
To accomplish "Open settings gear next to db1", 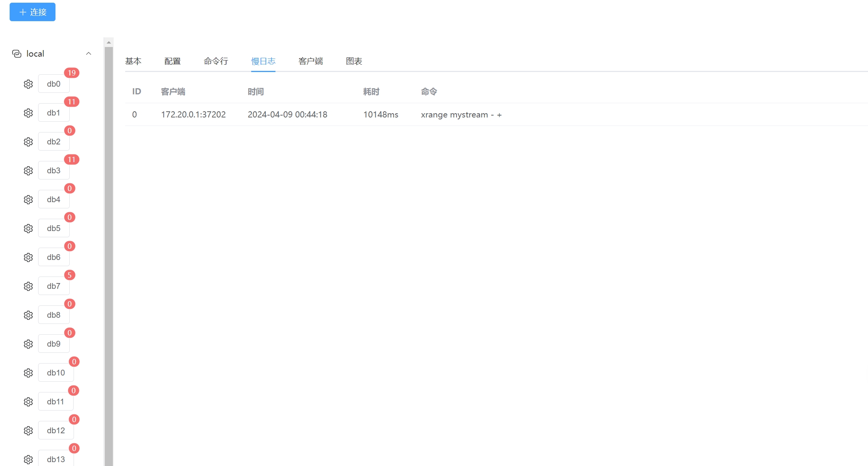I will [28, 113].
